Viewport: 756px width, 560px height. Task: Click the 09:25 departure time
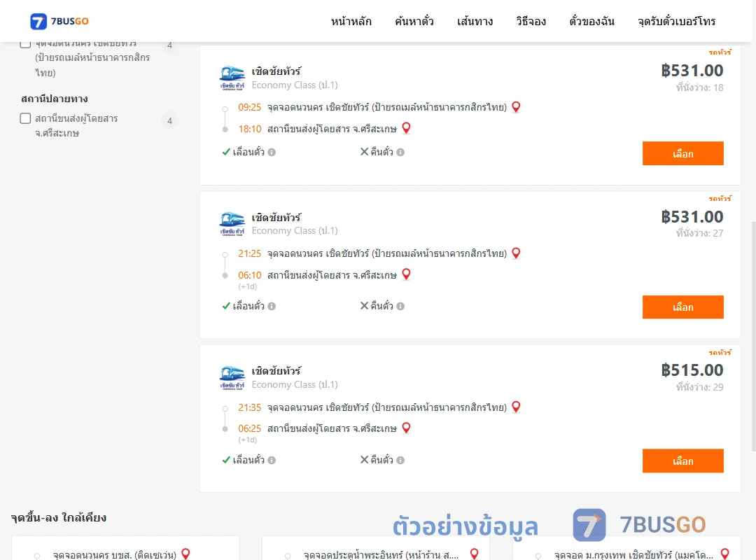pos(249,107)
